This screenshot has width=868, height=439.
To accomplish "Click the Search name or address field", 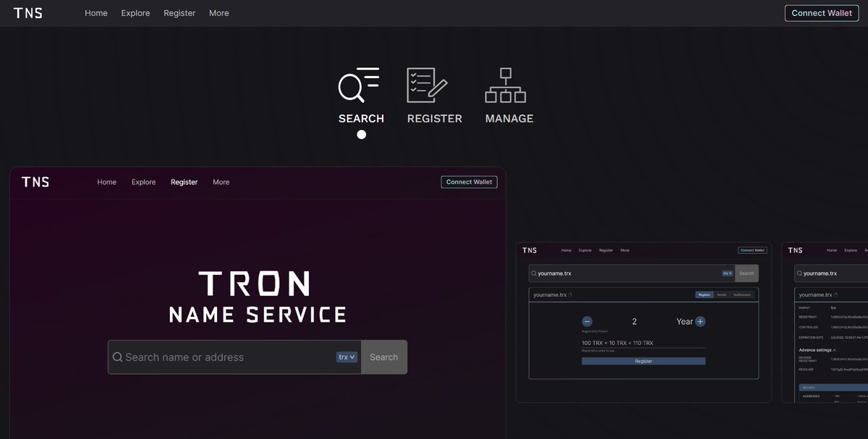I will pos(234,357).
